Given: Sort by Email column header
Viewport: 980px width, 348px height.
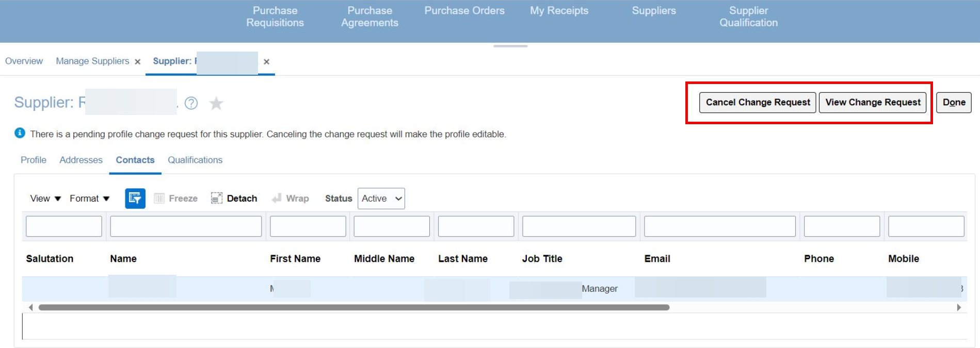Looking at the screenshot, I should pos(657,259).
